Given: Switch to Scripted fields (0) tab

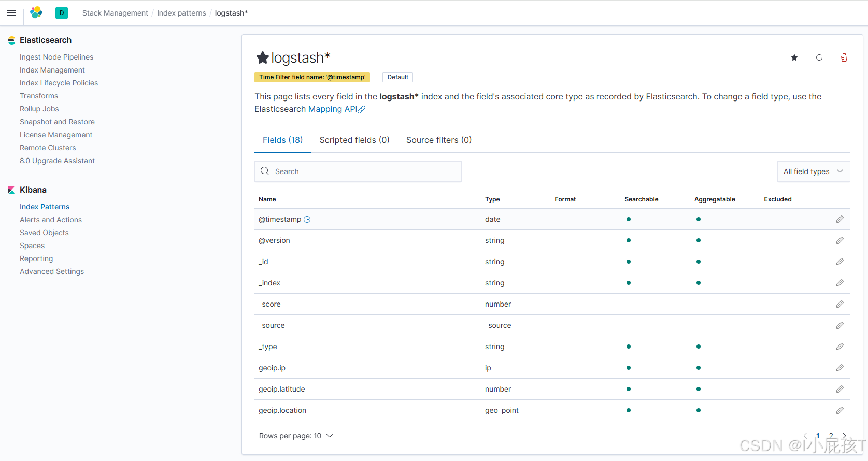Looking at the screenshot, I should point(354,140).
